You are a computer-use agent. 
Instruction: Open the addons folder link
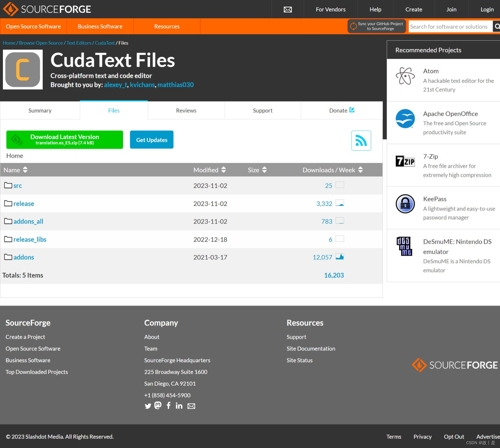[24, 257]
